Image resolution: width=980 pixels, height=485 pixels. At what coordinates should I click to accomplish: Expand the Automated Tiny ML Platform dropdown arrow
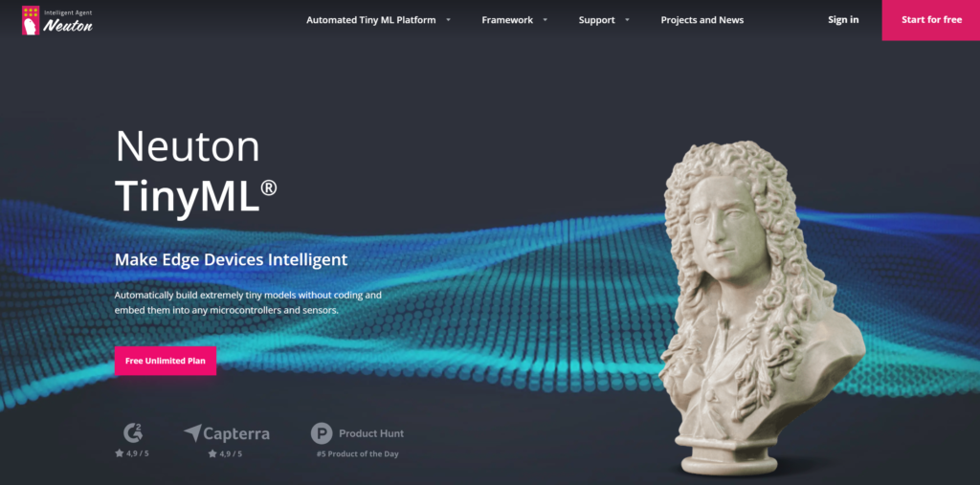tap(448, 19)
